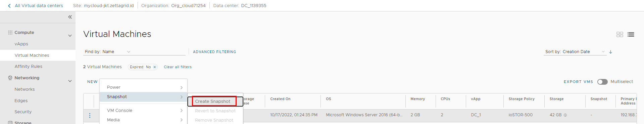Viewport: 644px width, 124px height.
Task: Click Clear all filters link
Action: (178, 67)
